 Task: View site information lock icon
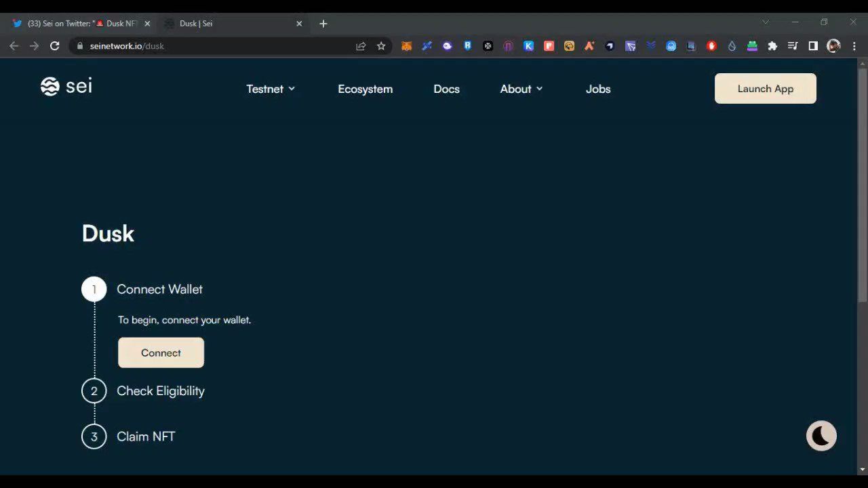tap(80, 46)
